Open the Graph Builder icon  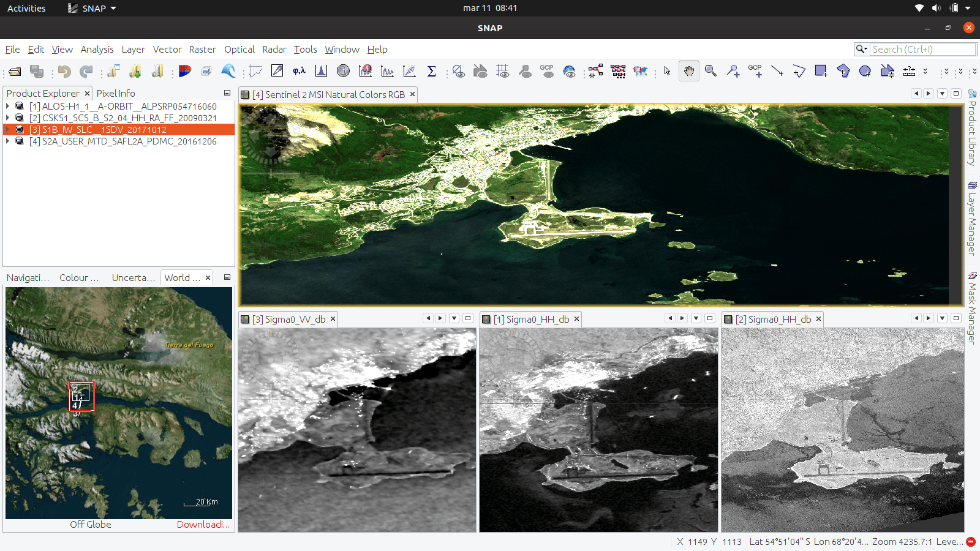(595, 71)
